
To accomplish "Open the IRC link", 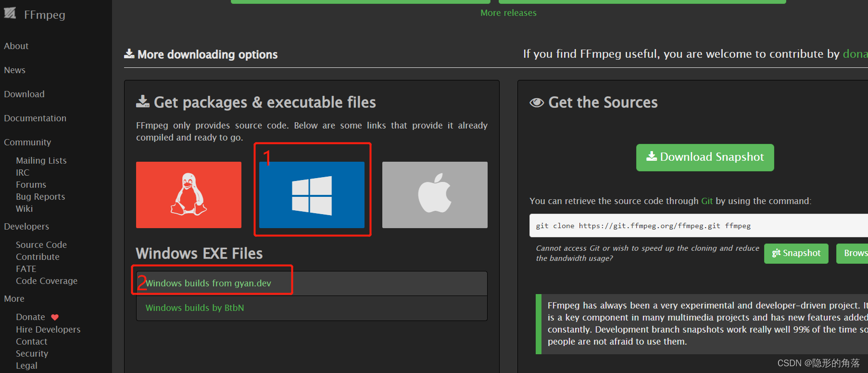I will (x=23, y=172).
